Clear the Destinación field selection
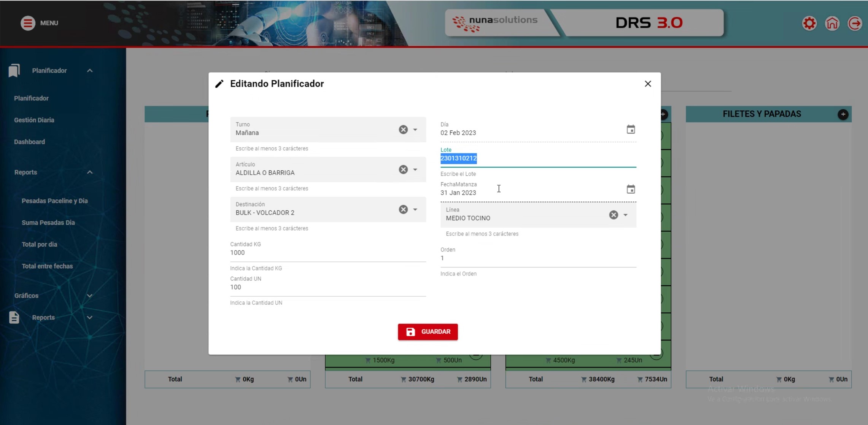Image resolution: width=868 pixels, height=425 pixels. [403, 210]
